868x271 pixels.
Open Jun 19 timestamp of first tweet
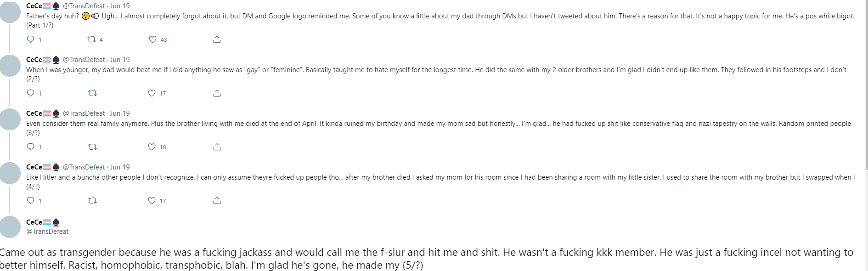coord(120,6)
